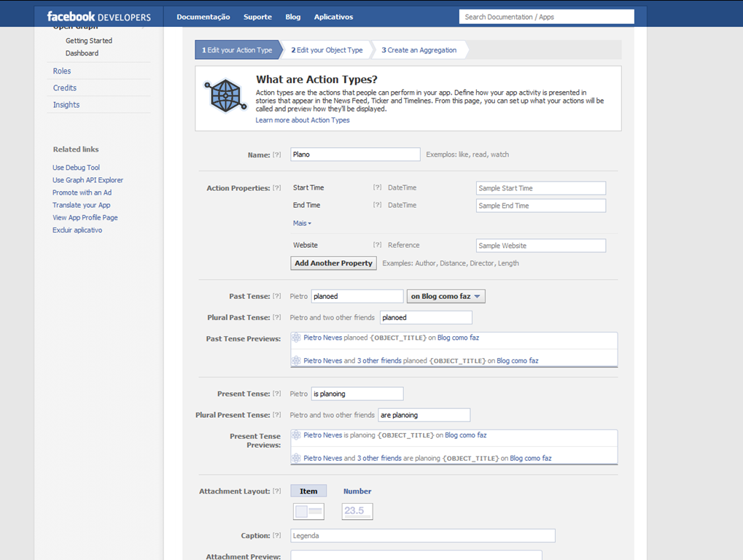
Task: Go to step 3 Create an Aggregation
Action: (x=419, y=50)
